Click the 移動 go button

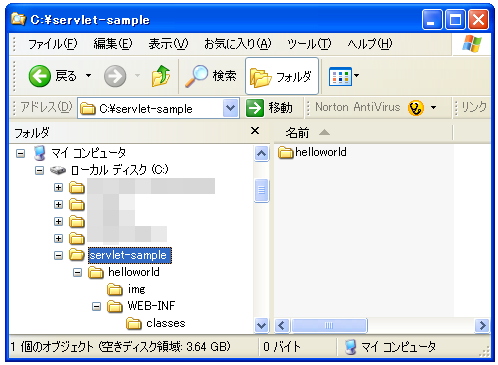coord(269,108)
